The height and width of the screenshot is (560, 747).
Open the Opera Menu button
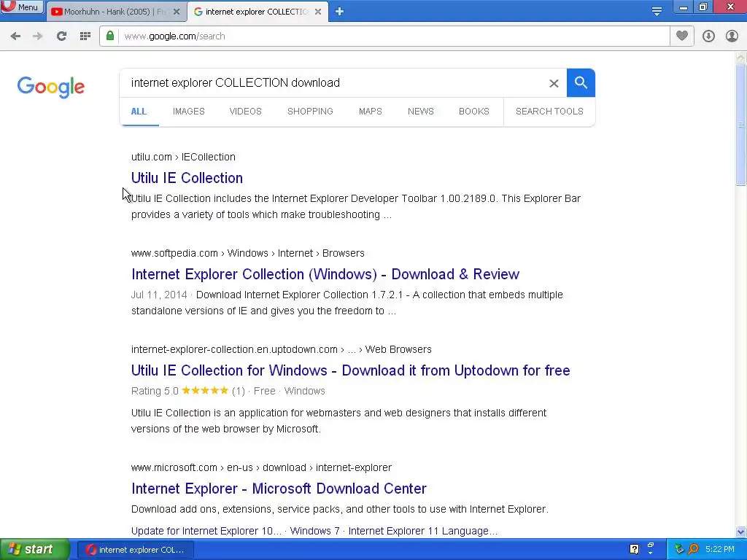[x=22, y=7]
